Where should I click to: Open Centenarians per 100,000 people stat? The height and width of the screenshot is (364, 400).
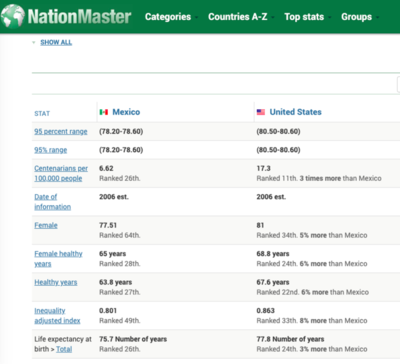coord(61,173)
